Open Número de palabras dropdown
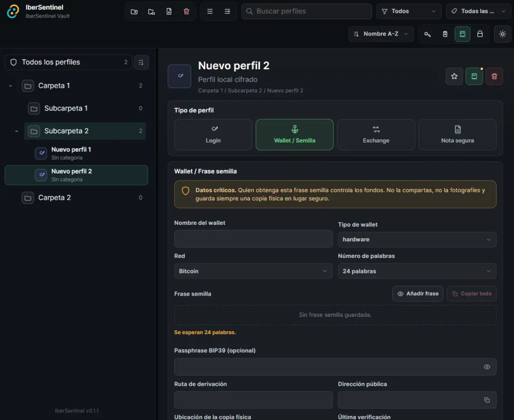The image size is (514, 420). point(417,271)
